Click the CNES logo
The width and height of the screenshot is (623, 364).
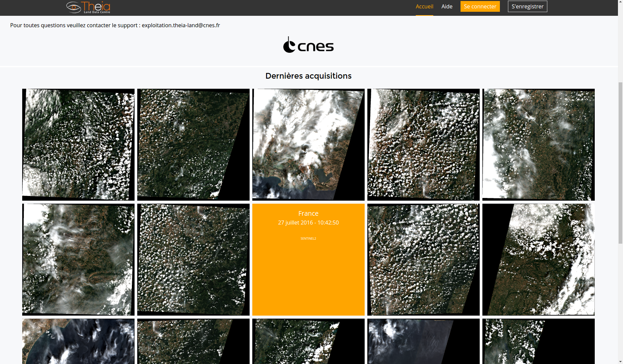click(x=308, y=45)
